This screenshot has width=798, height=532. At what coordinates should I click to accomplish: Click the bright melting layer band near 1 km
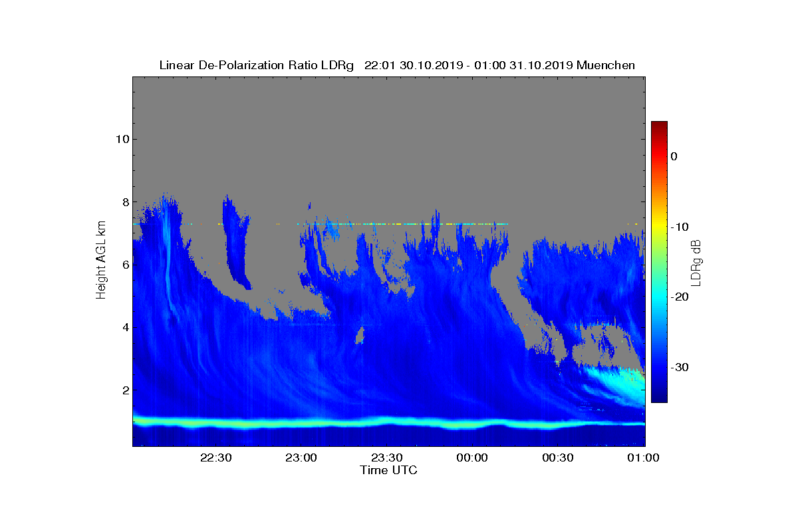click(388, 422)
